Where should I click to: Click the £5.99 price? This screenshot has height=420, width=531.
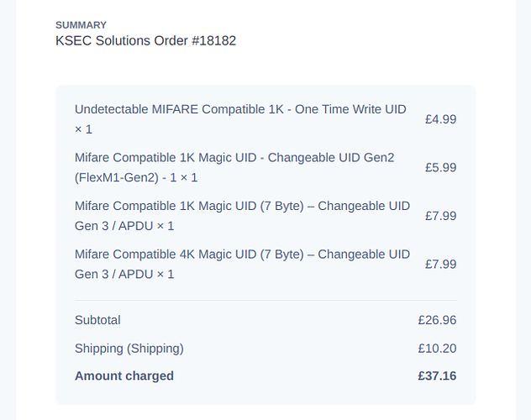(x=440, y=167)
